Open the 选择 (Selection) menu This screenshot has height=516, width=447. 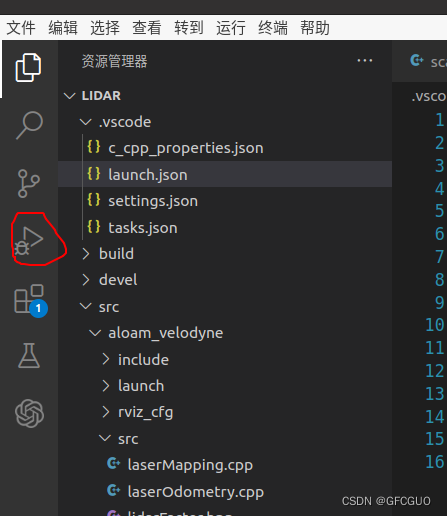[x=105, y=28]
